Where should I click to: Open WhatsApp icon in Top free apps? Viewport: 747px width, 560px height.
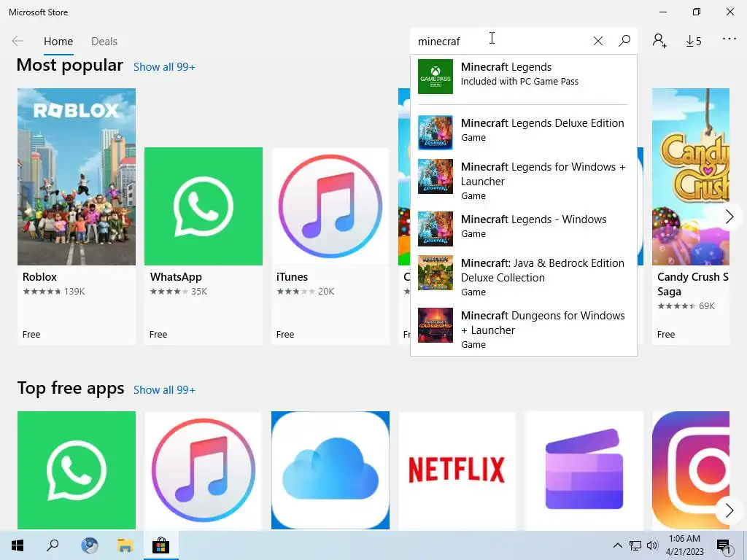coord(76,470)
